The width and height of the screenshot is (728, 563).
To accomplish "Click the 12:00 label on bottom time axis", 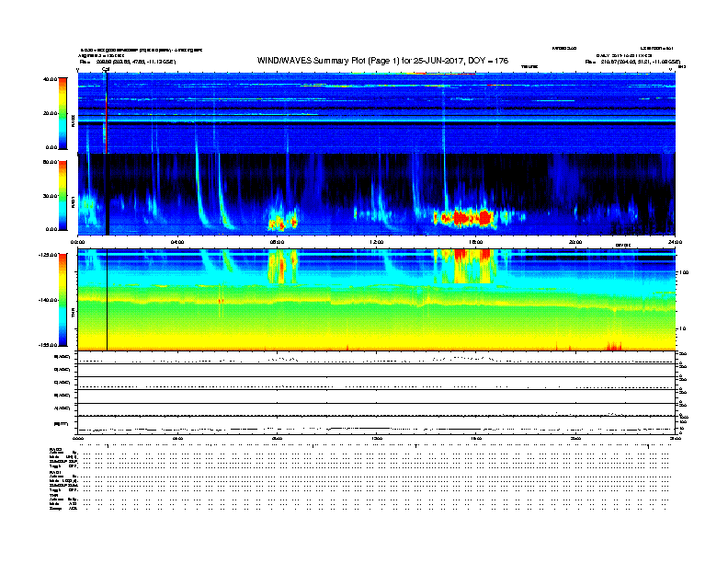I will click(x=377, y=438).
